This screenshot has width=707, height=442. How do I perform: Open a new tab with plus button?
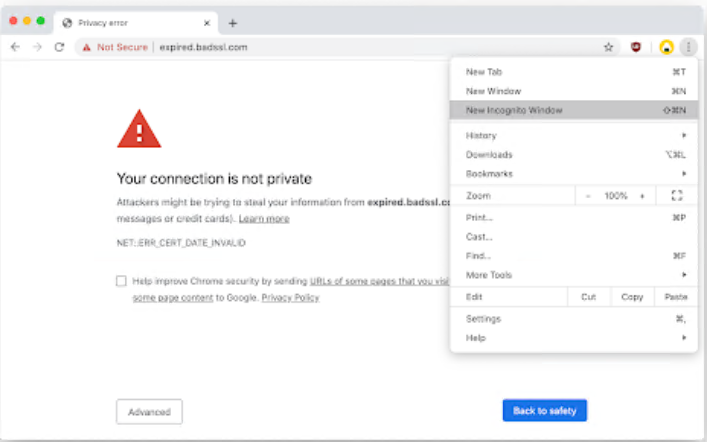233,23
